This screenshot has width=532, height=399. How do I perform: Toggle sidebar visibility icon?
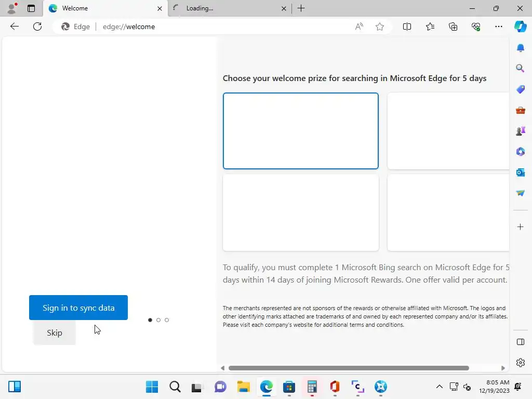(x=521, y=342)
